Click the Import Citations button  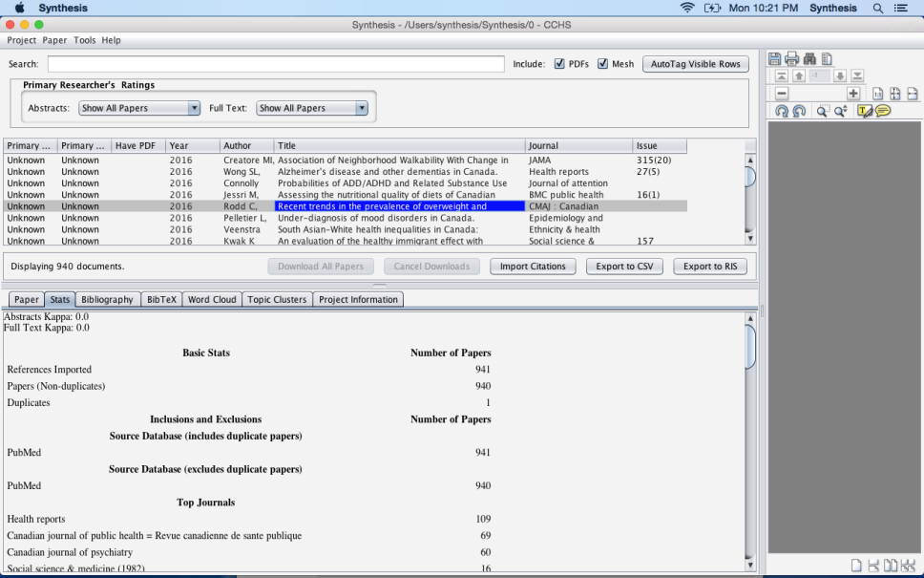pos(533,266)
